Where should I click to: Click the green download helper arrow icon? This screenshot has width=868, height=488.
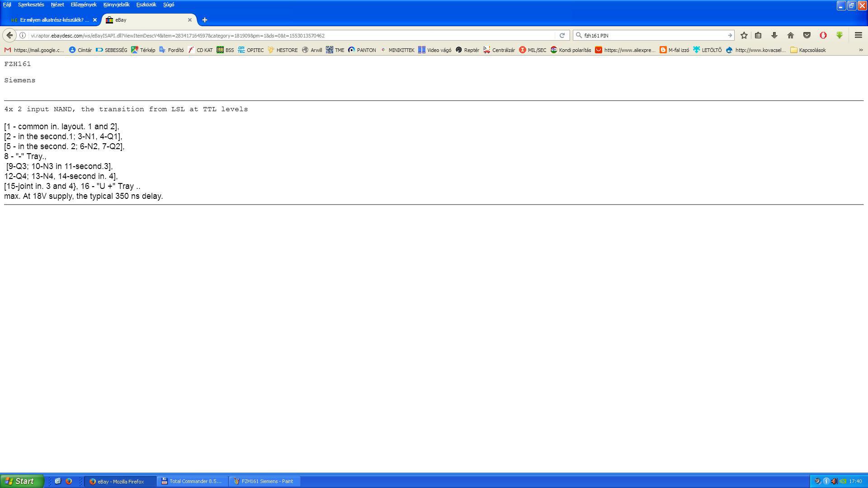(839, 35)
